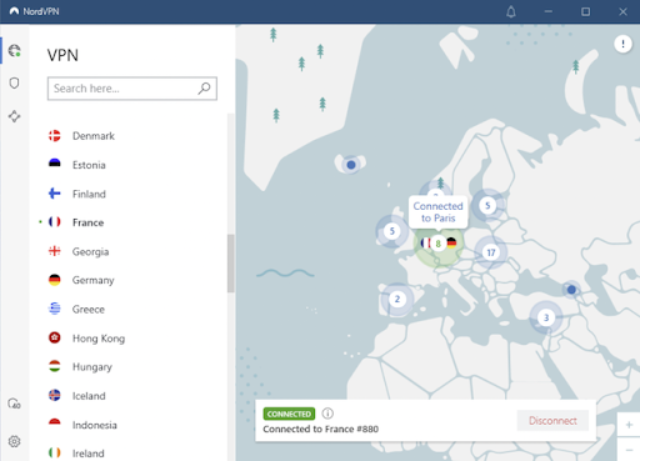645x463 pixels.
Task: Select the cluster marker labeled 17
Action: [490, 252]
